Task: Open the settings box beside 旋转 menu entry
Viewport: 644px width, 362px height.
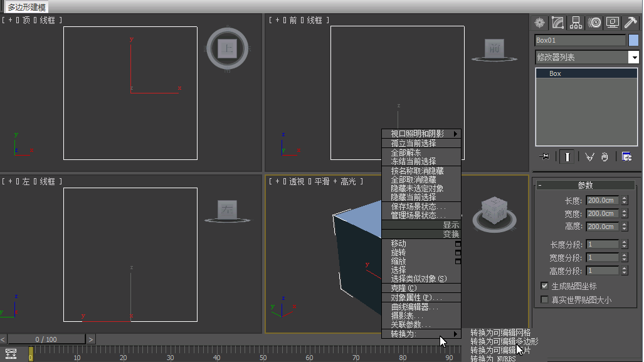Action: [458, 253]
